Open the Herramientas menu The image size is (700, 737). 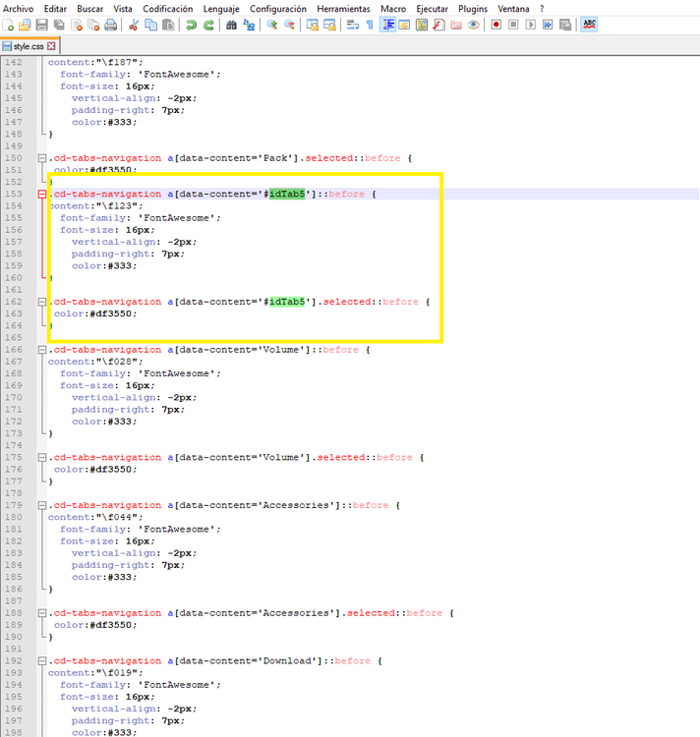[x=343, y=8]
